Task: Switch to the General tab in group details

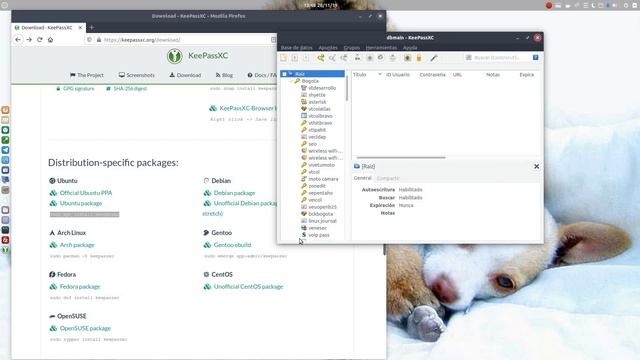Action: point(362,178)
